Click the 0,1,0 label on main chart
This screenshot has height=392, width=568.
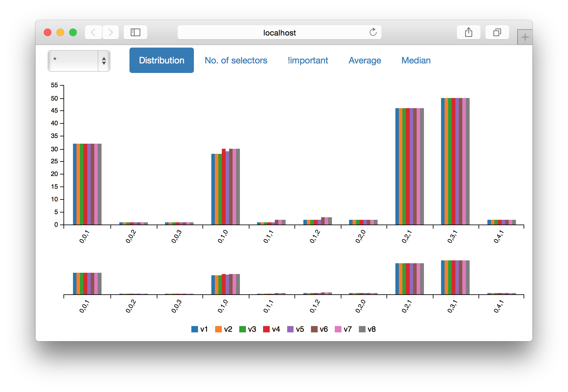(223, 237)
